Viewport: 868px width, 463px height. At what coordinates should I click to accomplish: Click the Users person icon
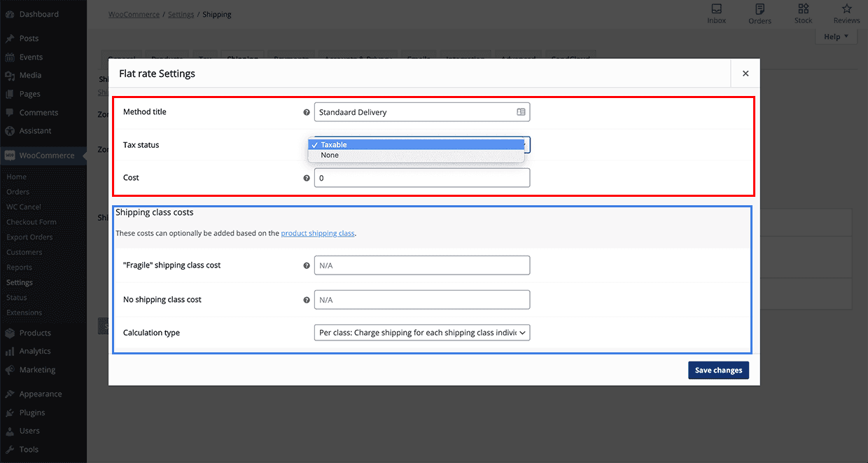9,431
